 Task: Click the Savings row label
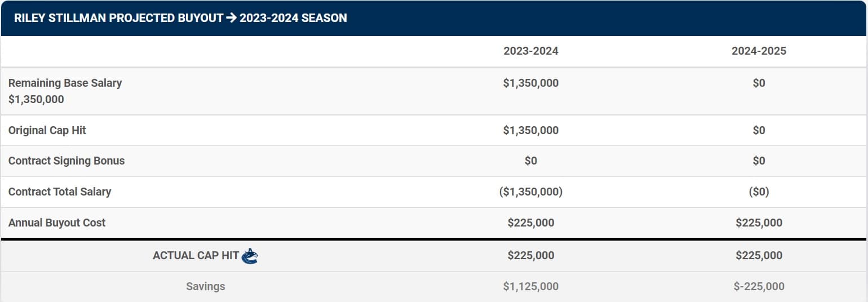pyautogui.click(x=205, y=286)
